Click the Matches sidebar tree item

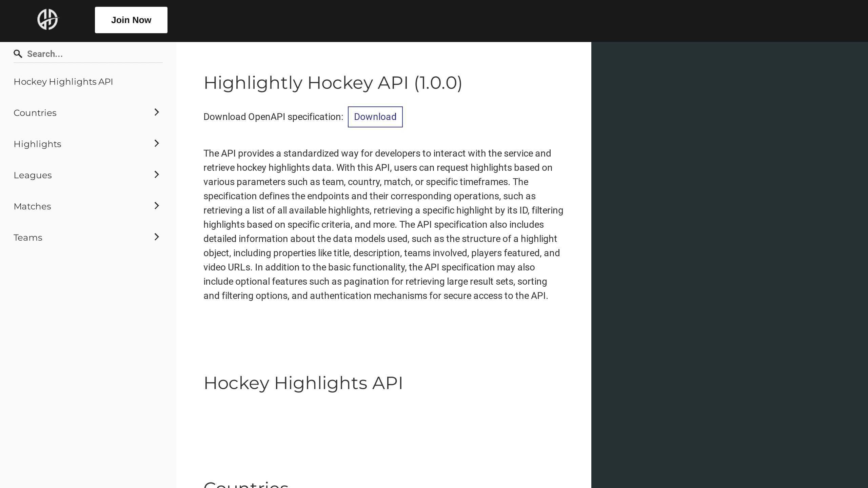pos(86,206)
